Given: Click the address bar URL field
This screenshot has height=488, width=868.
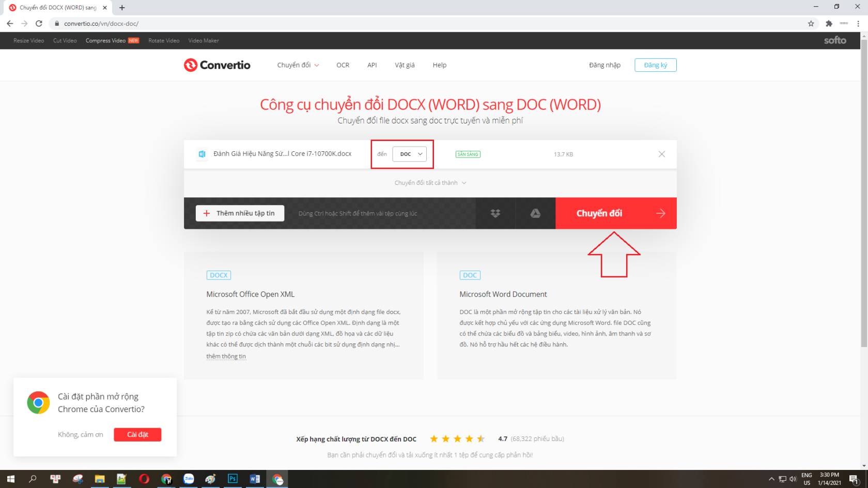Looking at the screenshot, I should 429,23.
